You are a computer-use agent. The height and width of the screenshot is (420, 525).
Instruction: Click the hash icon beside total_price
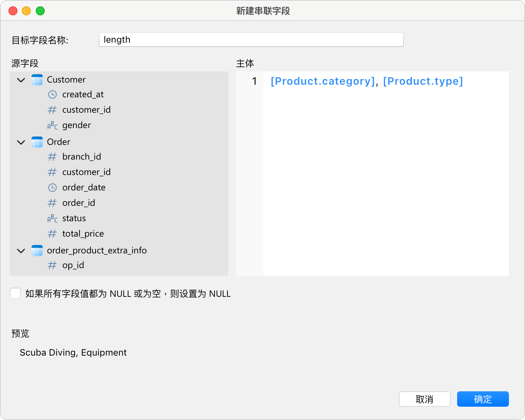point(52,234)
